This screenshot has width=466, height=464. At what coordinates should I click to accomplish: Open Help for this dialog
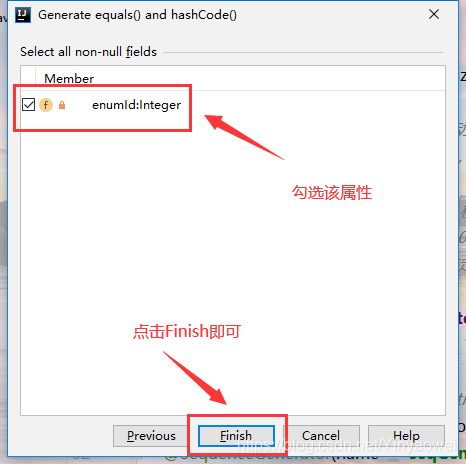coord(406,436)
